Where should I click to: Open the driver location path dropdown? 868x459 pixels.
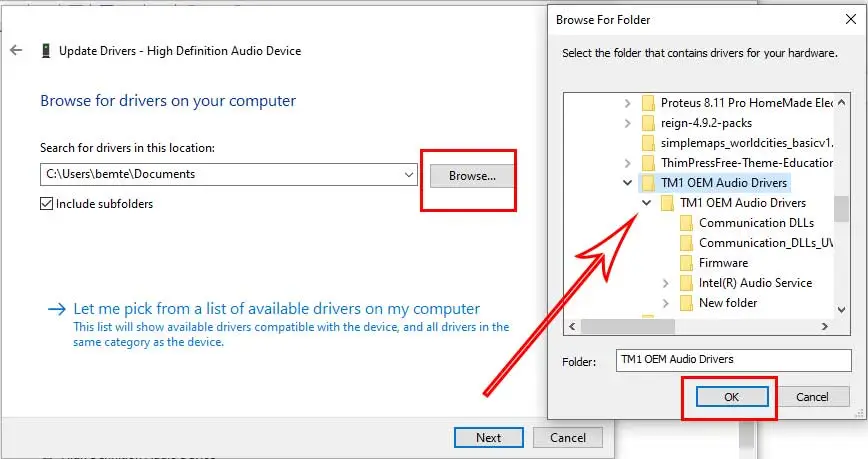(408, 174)
